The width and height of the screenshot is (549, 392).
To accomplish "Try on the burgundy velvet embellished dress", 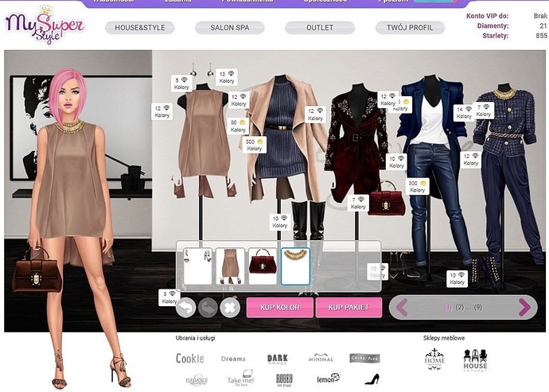I will (x=356, y=147).
